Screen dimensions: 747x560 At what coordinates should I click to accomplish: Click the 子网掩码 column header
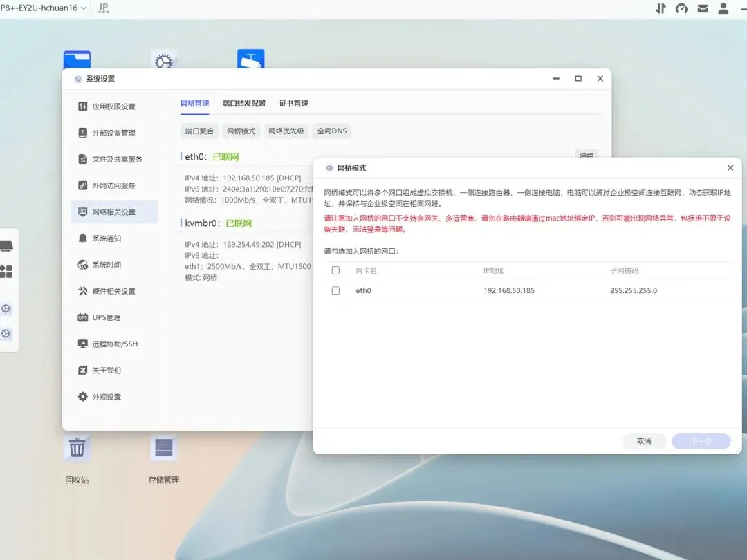pyautogui.click(x=624, y=270)
